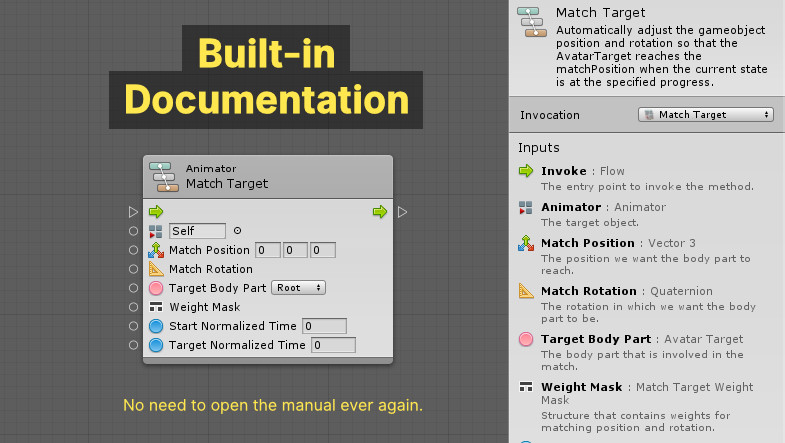Image resolution: width=785 pixels, height=443 pixels.
Task: Click the Match Rotation input port circle
Action: (x=134, y=269)
